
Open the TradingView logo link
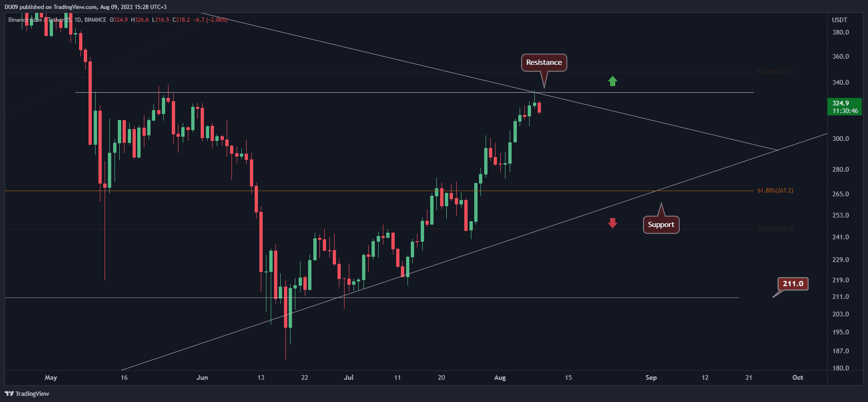click(27, 393)
